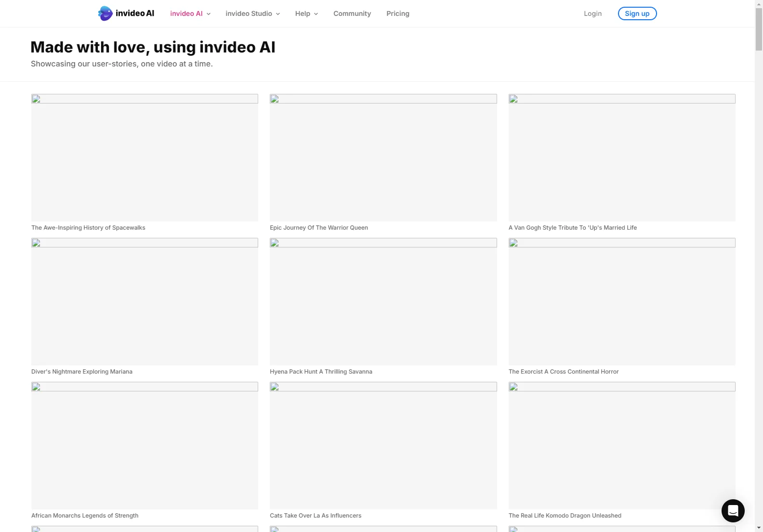Click 'Epic Journey Of The Warrior Queen' title

[x=319, y=228]
